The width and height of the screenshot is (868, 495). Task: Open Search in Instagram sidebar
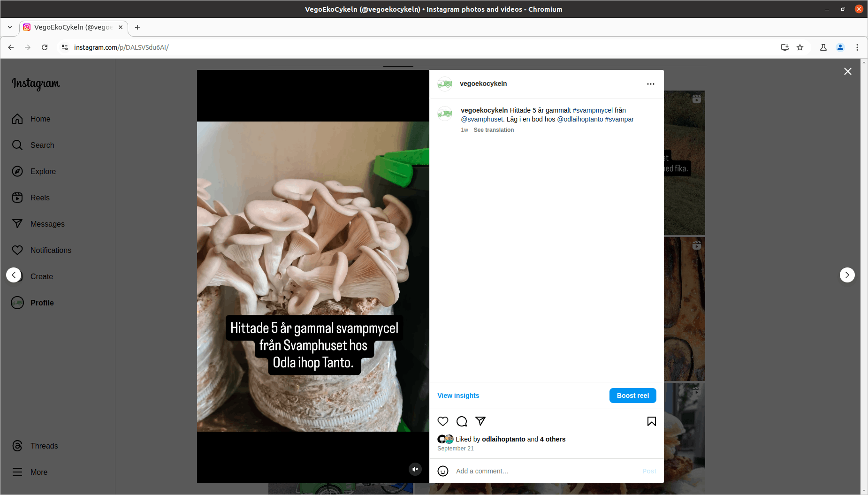pyautogui.click(x=33, y=145)
